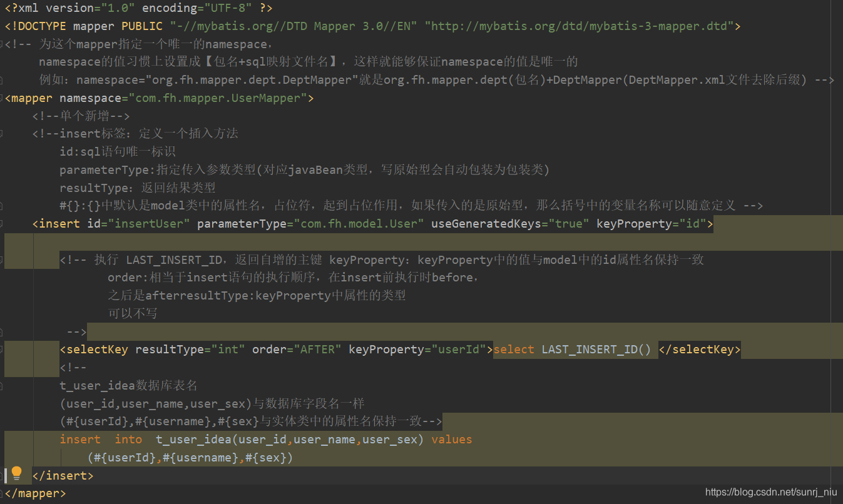Click the orange insert into keywords
Screen dimensions: 843x504
[x=101, y=440]
